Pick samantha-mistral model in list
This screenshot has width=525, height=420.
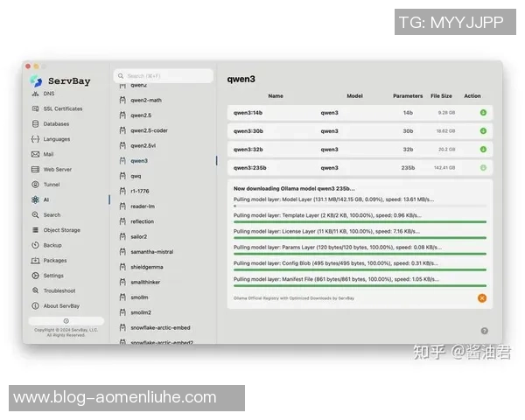151,252
